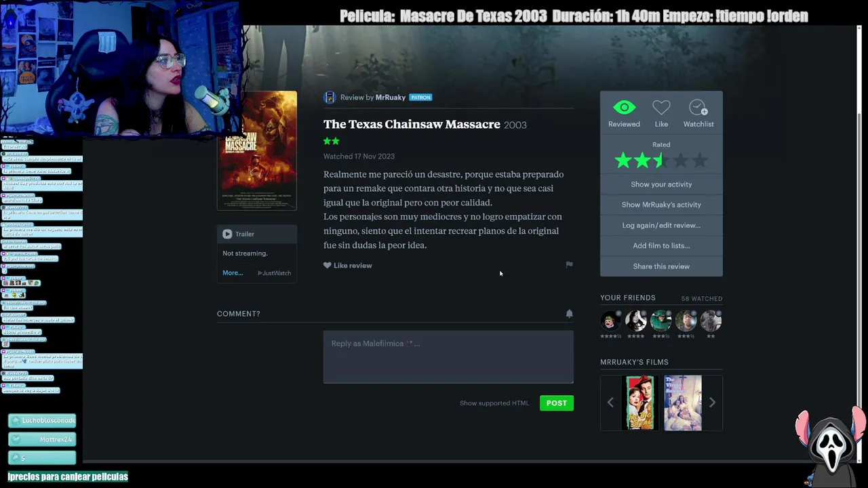Set rating on the star slider
The height and width of the screenshot is (488, 868).
coord(661,161)
